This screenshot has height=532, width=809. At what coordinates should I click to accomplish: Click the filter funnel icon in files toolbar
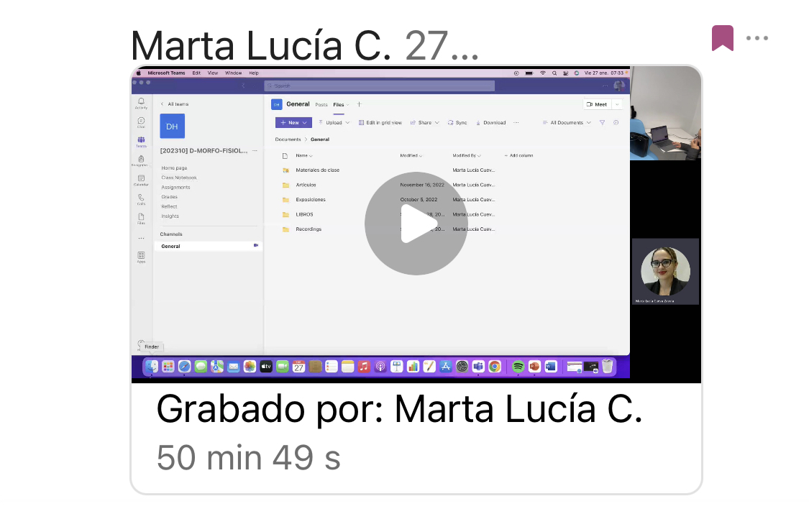[x=602, y=123]
